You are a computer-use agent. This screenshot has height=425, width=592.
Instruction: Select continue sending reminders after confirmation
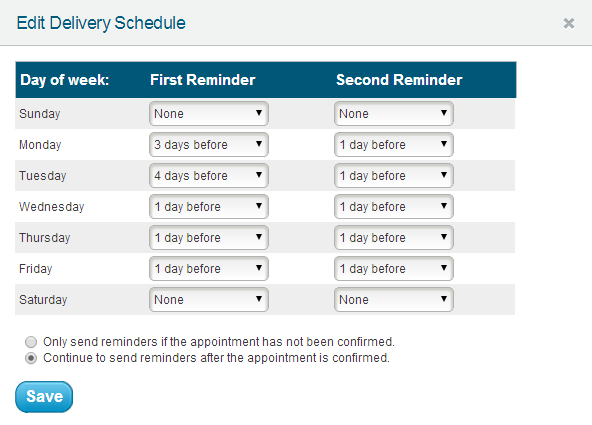pyautogui.click(x=31, y=358)
